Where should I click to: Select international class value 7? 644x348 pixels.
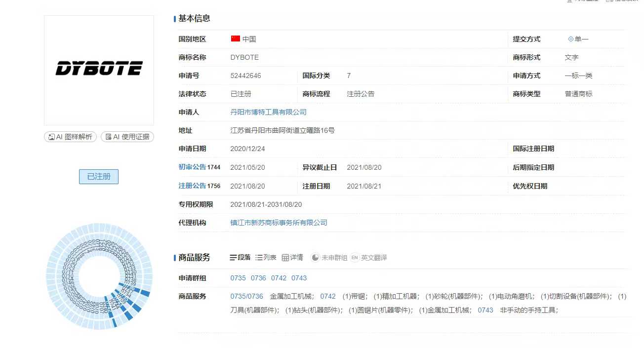click(349, 76)
